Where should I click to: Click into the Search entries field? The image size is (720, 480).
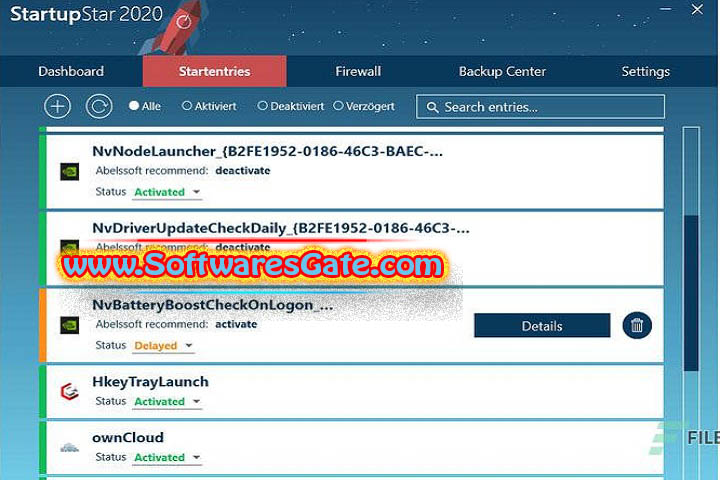coord(540,107)
